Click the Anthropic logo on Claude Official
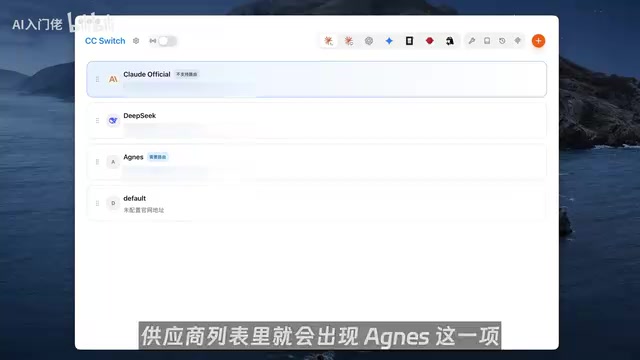 (113, 79)
